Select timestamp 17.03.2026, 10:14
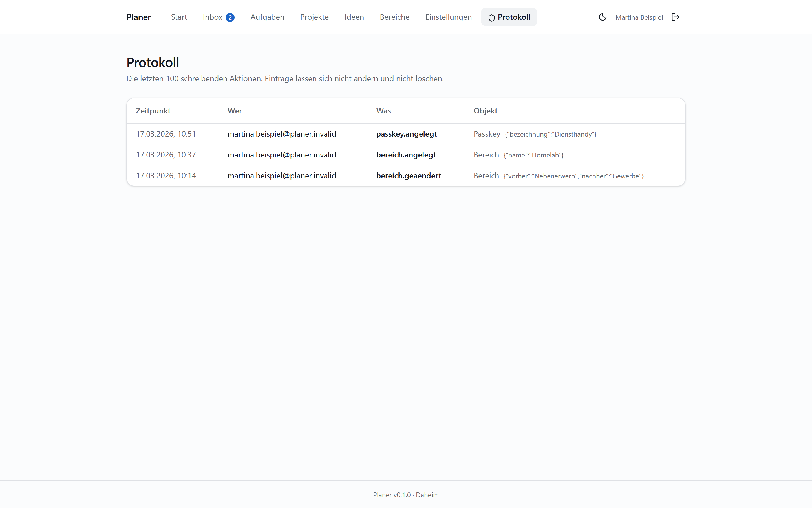812x508 pixels. pyautogui.click(x=166, y=175)
